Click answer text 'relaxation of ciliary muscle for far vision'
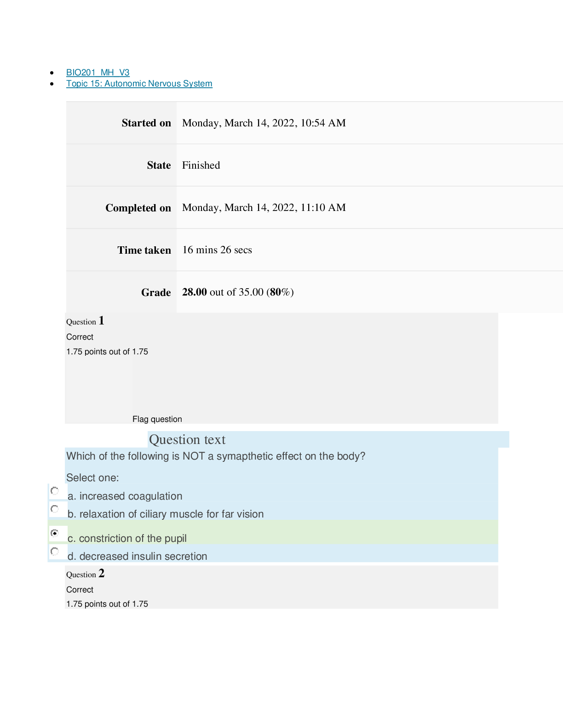The height and width of the screenshot is (728, 563). tap(172, 514)
